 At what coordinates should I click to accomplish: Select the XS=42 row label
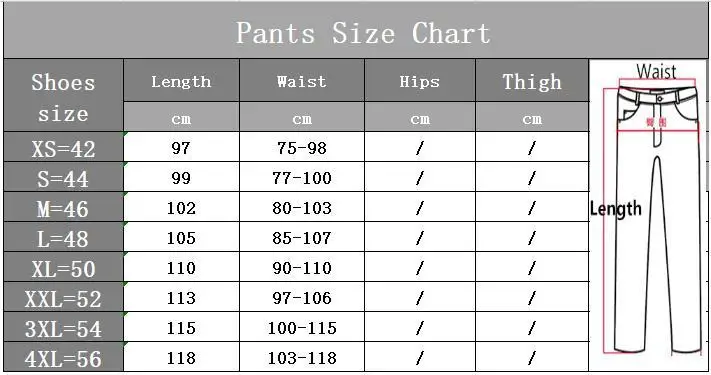63,147
